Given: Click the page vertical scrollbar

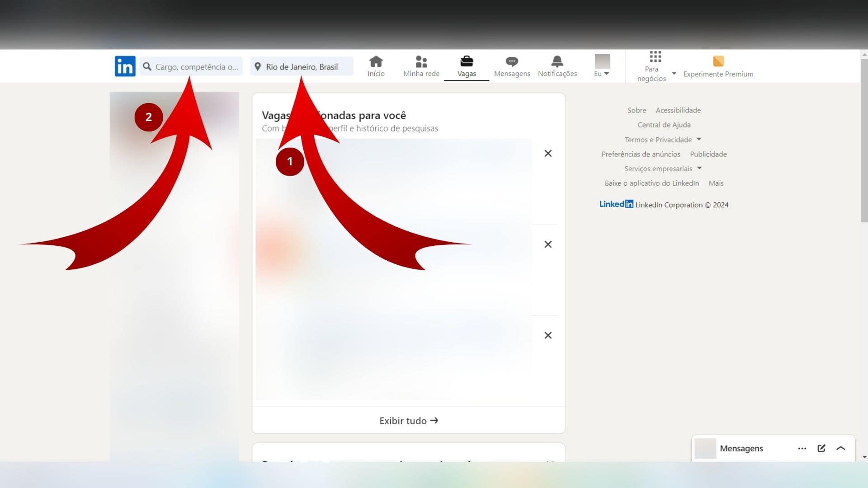Looking at the screenshot, I should coord(864,140).
